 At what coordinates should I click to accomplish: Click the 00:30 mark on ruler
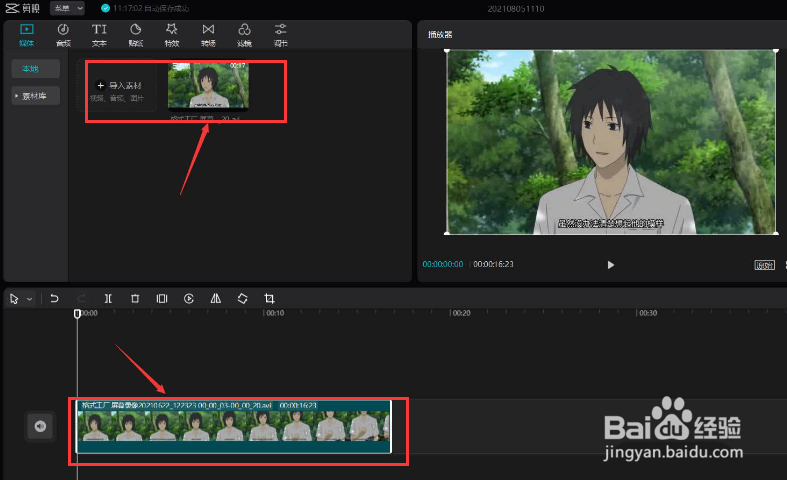tap(647, 313)
